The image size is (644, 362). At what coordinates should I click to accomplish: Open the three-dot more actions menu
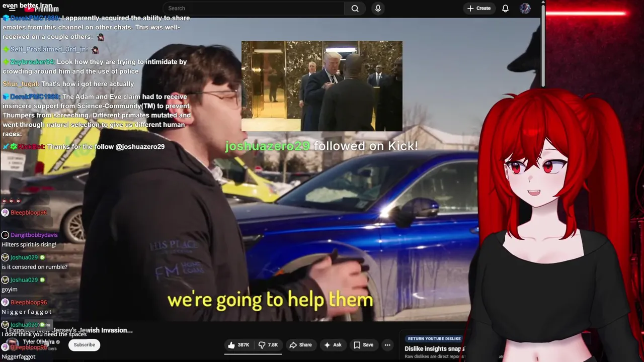[x=387, y=345]
